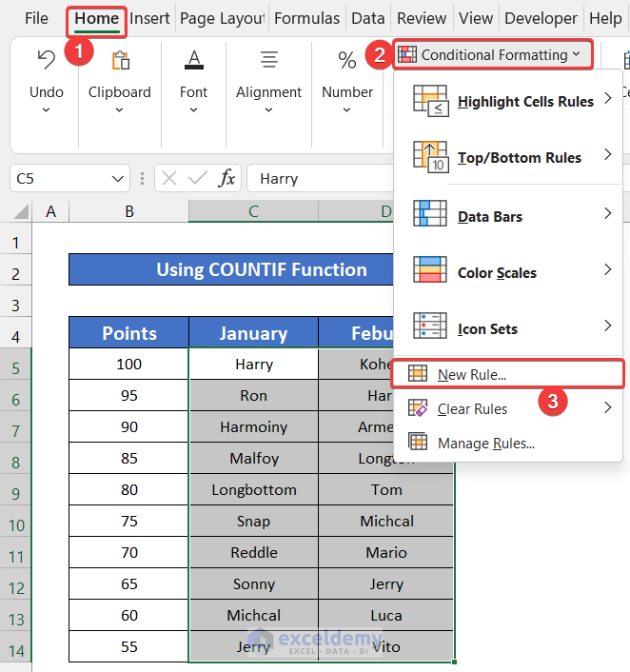Select column B header

click(x=129, y=211)
